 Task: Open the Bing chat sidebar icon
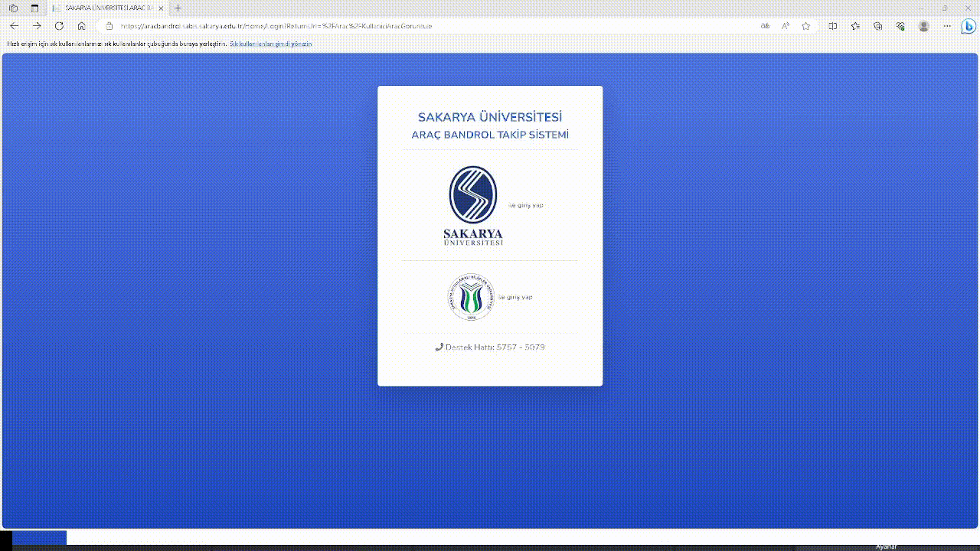coord(969,26)
